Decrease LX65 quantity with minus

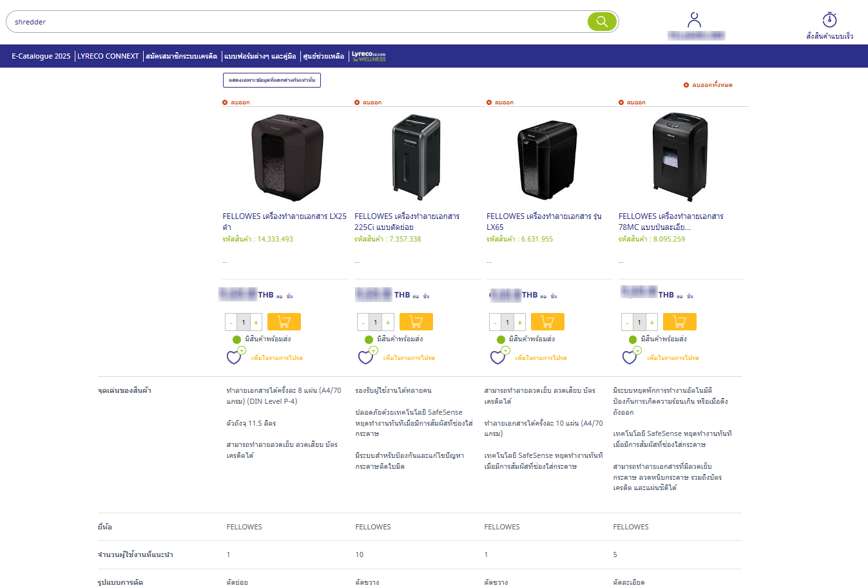tap(496, 322)
